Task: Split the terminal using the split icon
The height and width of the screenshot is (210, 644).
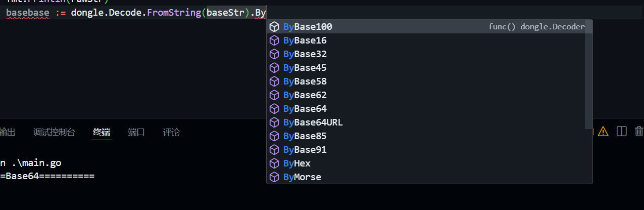Action: (622, 132)
